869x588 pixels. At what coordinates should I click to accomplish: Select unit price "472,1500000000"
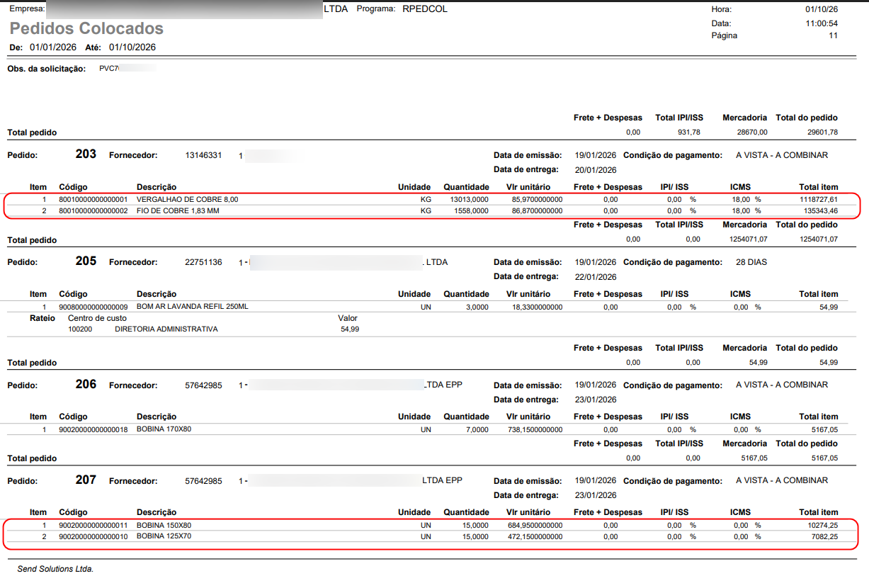(x=535, y=537)
